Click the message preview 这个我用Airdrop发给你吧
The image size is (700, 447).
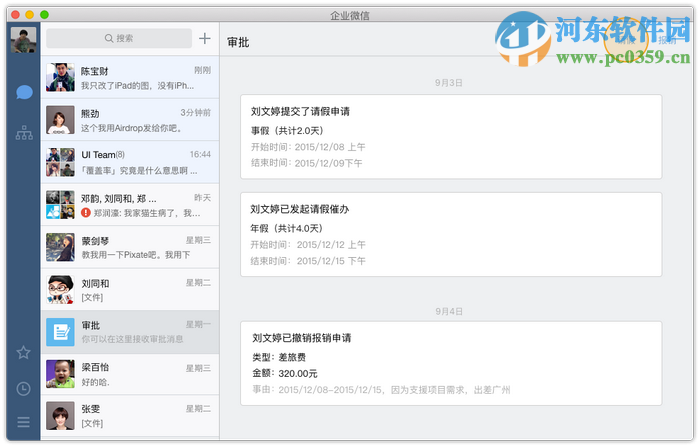(x=132, y=128)
